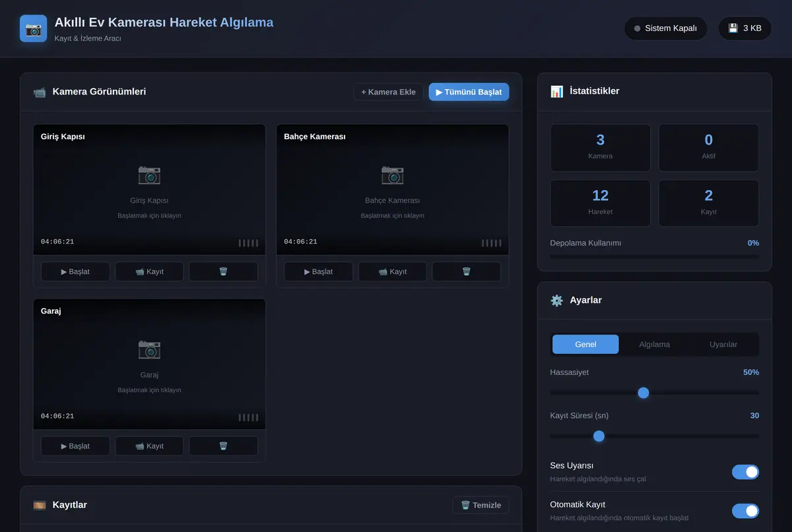The width and height of the screenshot is (792, 532).
Task: Click the "04:06:21" timestamp on Garaj feed
Action: (57, 416)
